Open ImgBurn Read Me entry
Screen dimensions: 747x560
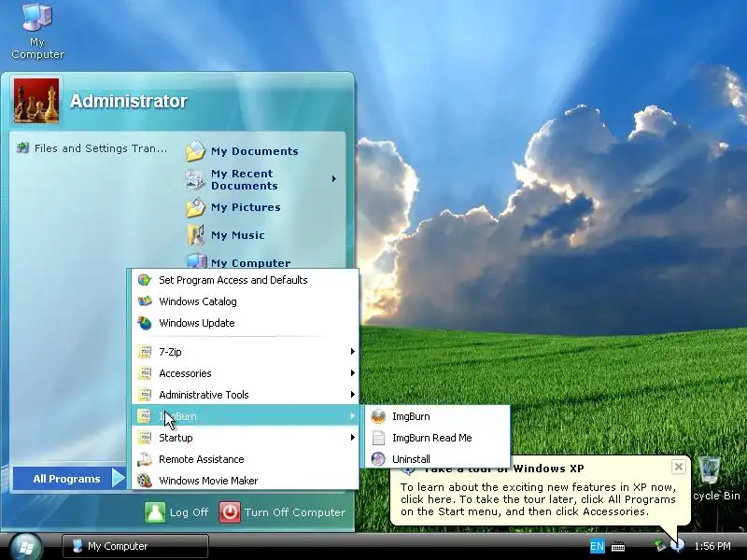[x=438, y=438]
